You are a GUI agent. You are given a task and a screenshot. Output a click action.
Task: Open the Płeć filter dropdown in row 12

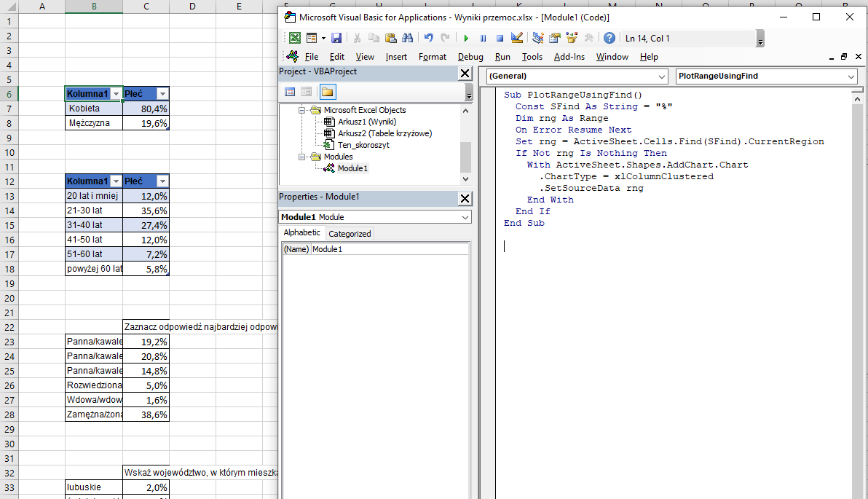163,181
